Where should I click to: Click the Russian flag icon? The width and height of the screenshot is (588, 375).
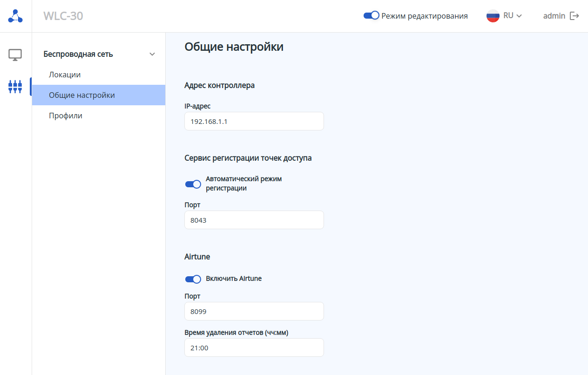tap(493, 16)
